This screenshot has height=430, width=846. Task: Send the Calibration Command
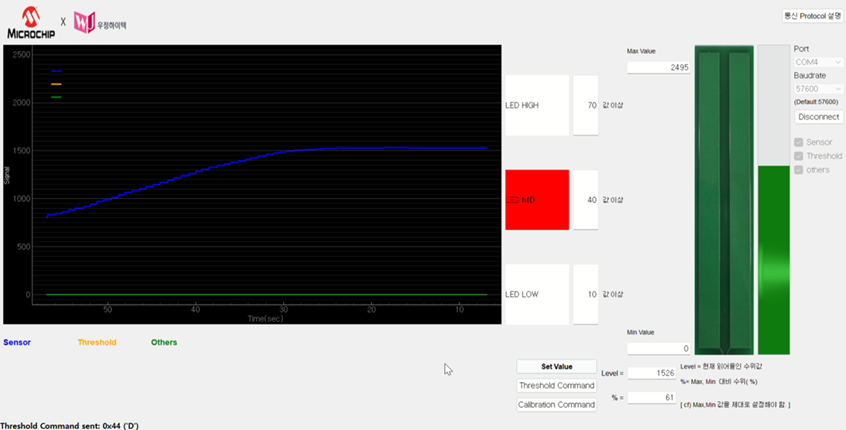pos(556,405)
